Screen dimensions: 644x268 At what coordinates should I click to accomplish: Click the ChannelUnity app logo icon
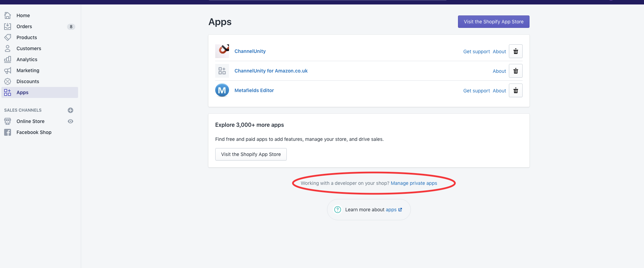click(x=222, y=51)
